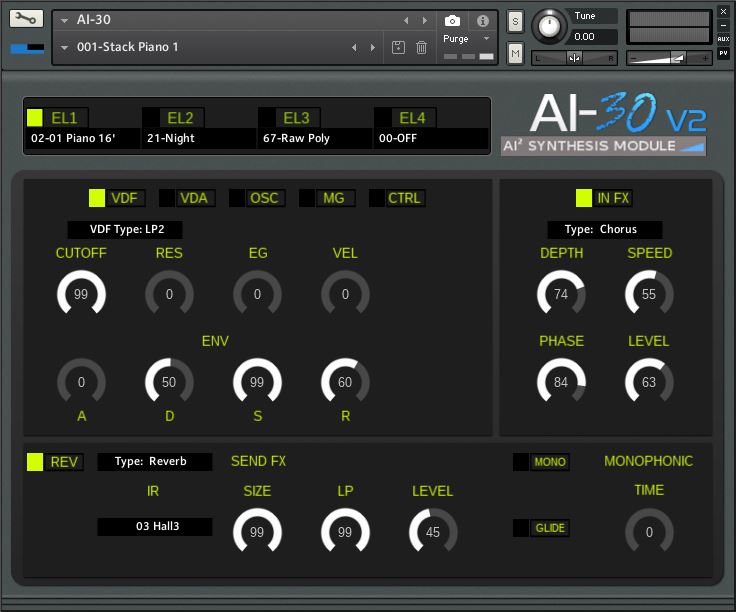Click the chorus SPEED knob
The height and width of the screenshot is (612, 736).
[x=649, y=294]
